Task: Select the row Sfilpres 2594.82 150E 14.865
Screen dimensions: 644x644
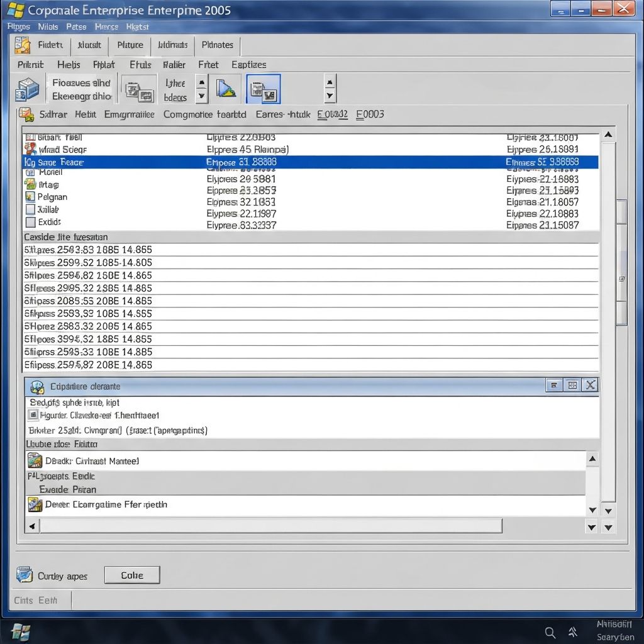Action: (x=310, y=275)
